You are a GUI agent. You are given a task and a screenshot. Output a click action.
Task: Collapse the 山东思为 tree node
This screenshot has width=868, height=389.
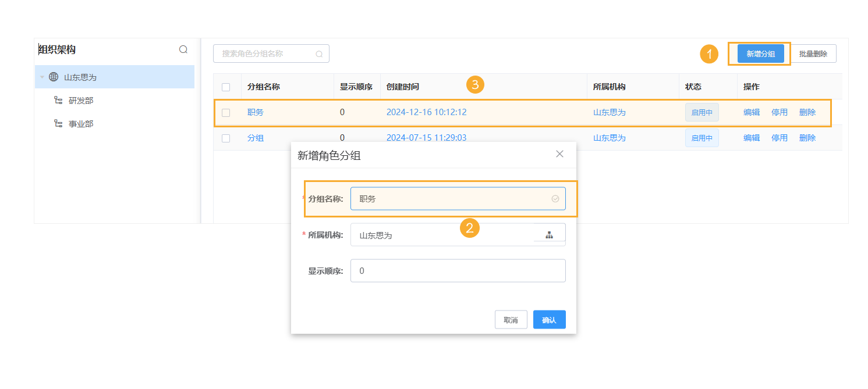[x=41, y=76]
